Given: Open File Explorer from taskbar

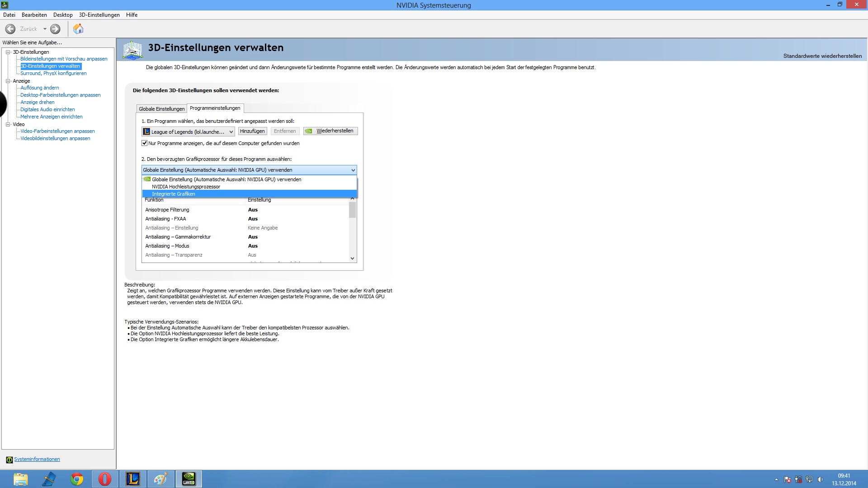Looking at the screenshot, I should [21, 479].
